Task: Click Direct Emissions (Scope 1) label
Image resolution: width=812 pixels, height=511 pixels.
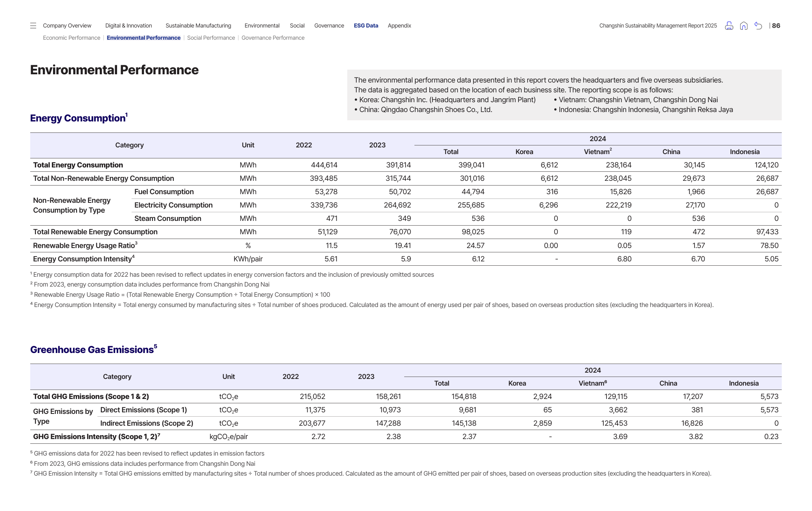Action: click(x=143, y=410)
